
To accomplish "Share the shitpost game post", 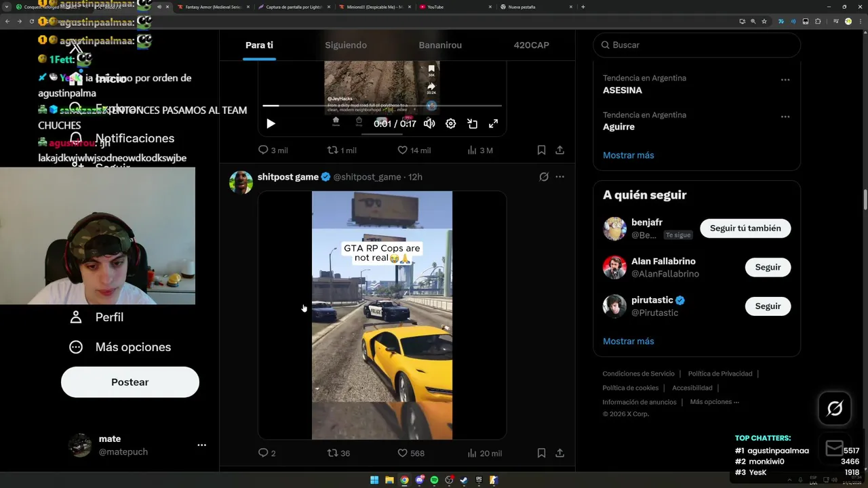I will pyautogui.click(x=560, y=453).
